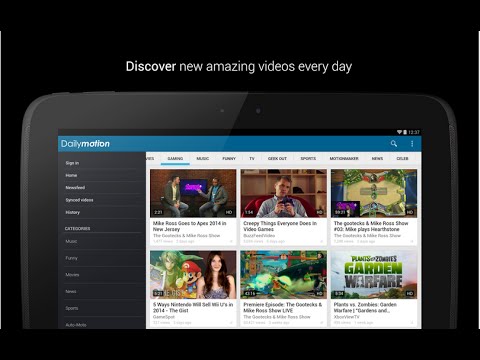480x360 pixels.
Task: Open the three-dot overflow menu
Action: point(412,144)
